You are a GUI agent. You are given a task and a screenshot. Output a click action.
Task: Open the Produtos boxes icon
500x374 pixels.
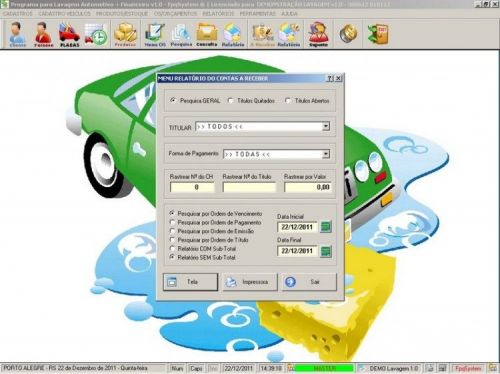pos(125,34)
